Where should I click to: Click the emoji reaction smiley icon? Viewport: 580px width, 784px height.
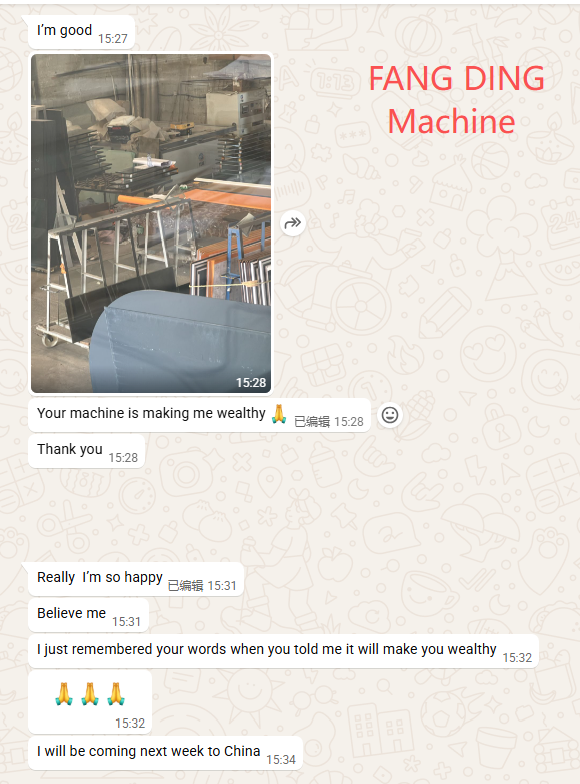click(x=390, y=415)
